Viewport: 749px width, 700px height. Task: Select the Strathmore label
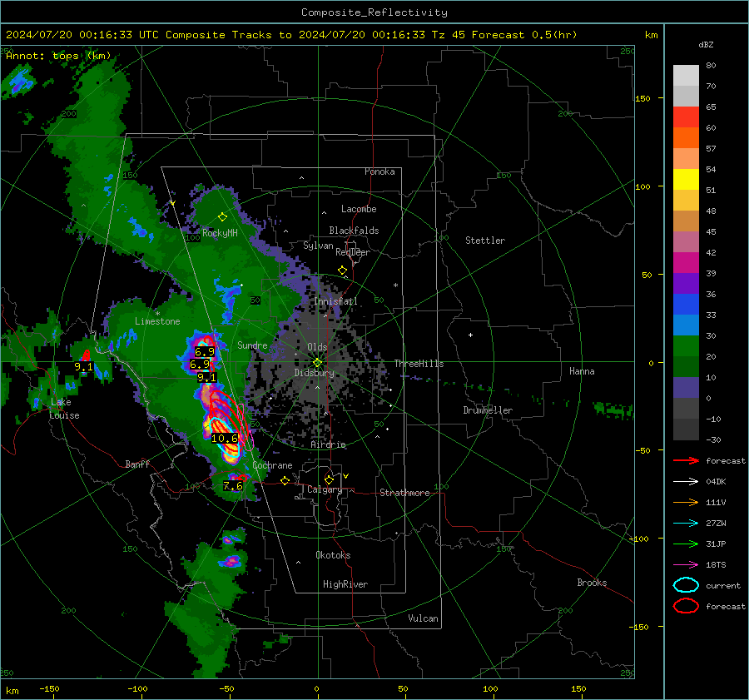point(404,493)
